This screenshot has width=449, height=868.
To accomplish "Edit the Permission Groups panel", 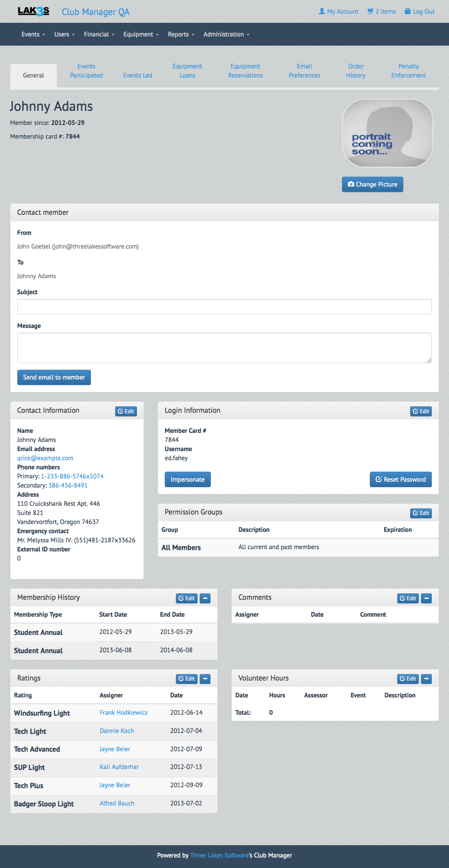I will pyautogui.click(x=421, y=513).
